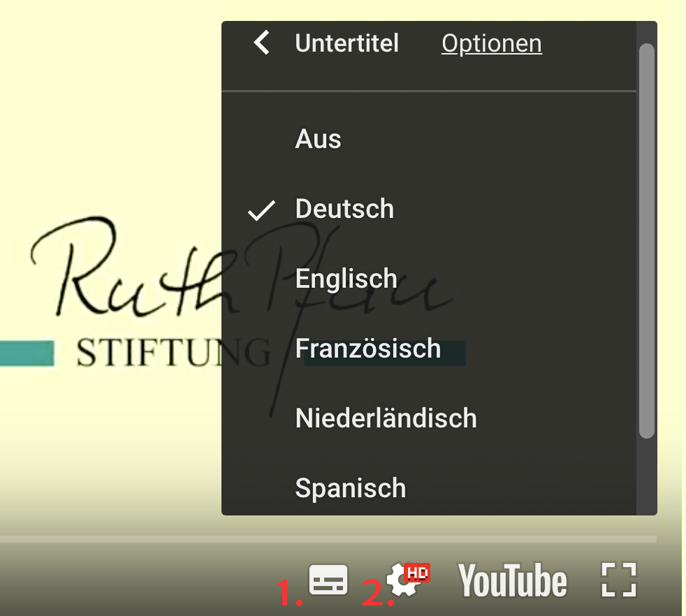This screenshot has width=686, height=616.
Task: Enter fullscreen mode
Action: point(619,580)
